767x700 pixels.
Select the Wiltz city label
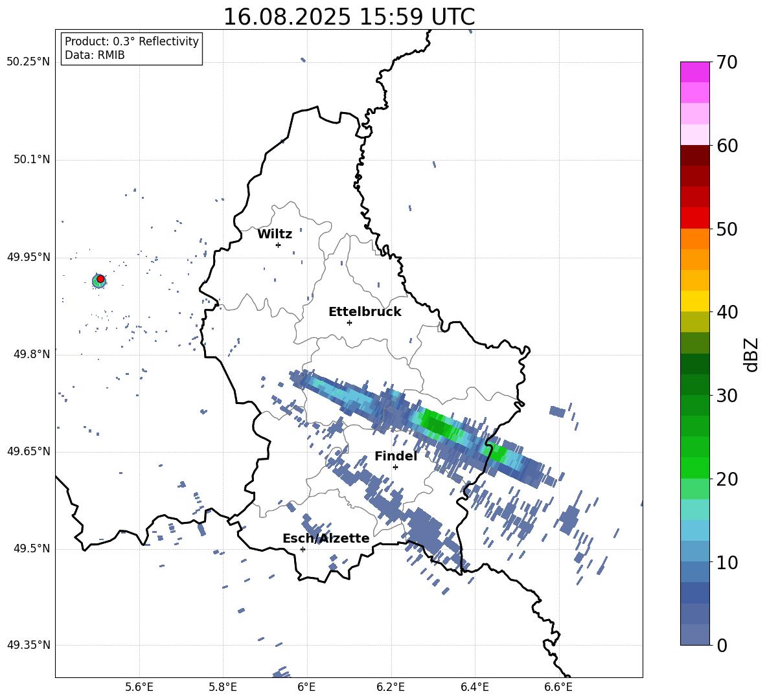275,234
